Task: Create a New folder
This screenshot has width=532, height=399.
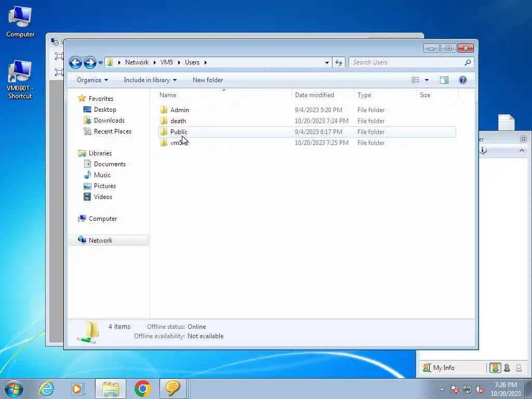Action: (208, 80)
